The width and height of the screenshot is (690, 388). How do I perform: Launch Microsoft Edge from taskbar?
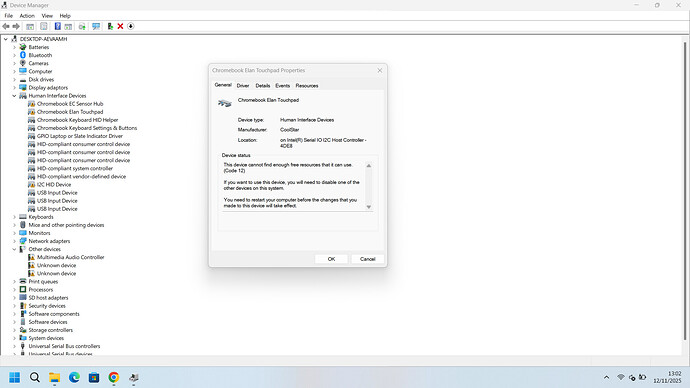coord(74,377)
